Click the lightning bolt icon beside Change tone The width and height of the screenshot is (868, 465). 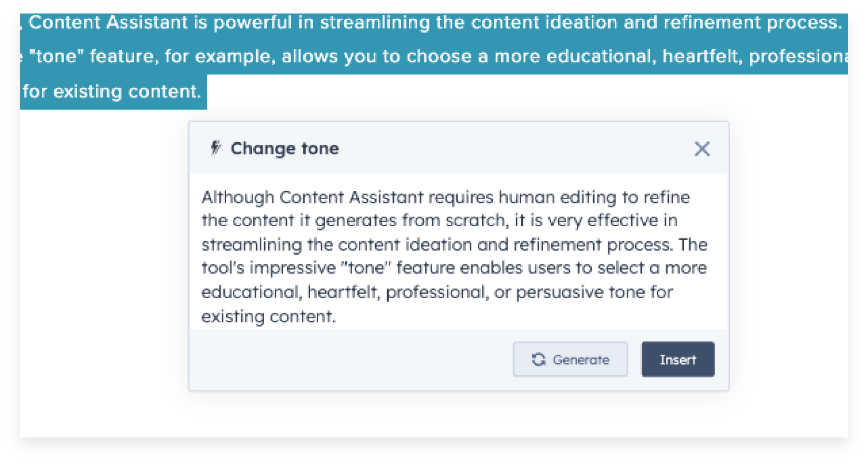216,148
